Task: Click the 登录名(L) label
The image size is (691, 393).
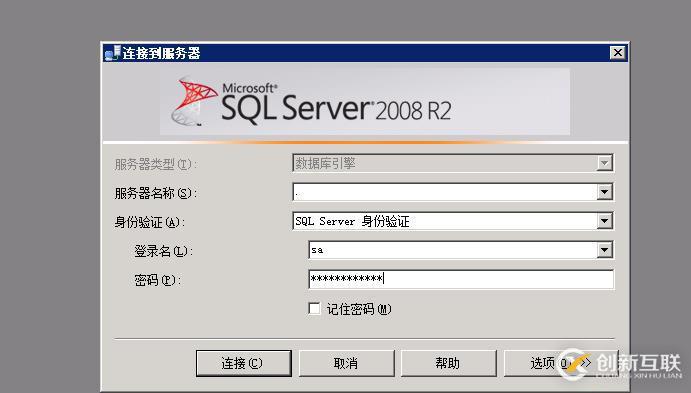Action: (x=163, y=251)
